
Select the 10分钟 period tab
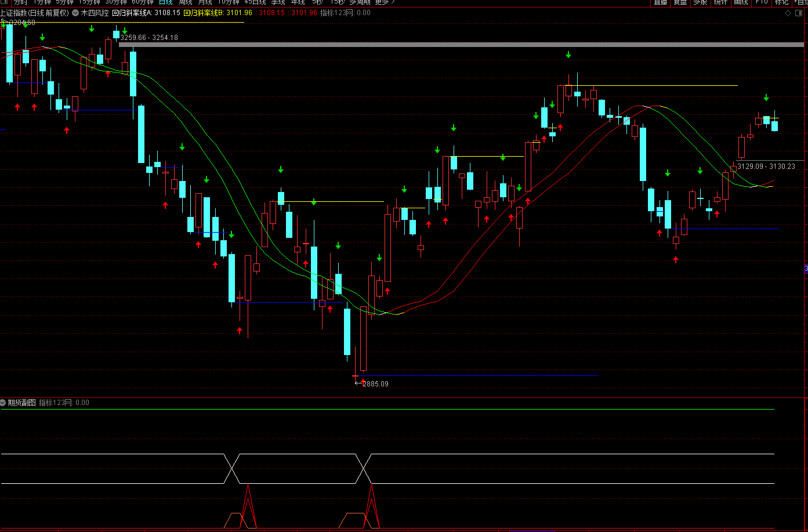pyautogui.click(x=228, y=2)
